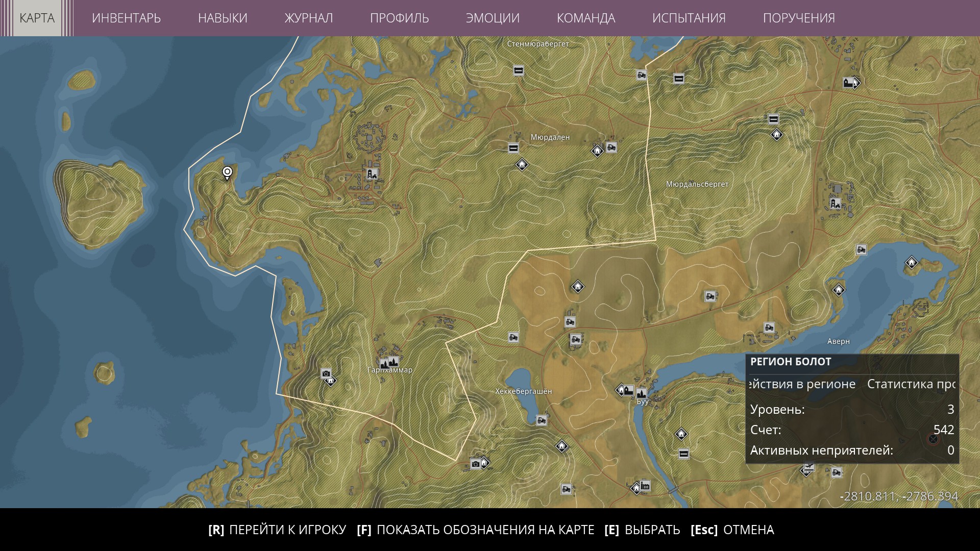Switch to the КОМАНДА tab
This screenshot has width=980, height=551.
tap(586, 18)
